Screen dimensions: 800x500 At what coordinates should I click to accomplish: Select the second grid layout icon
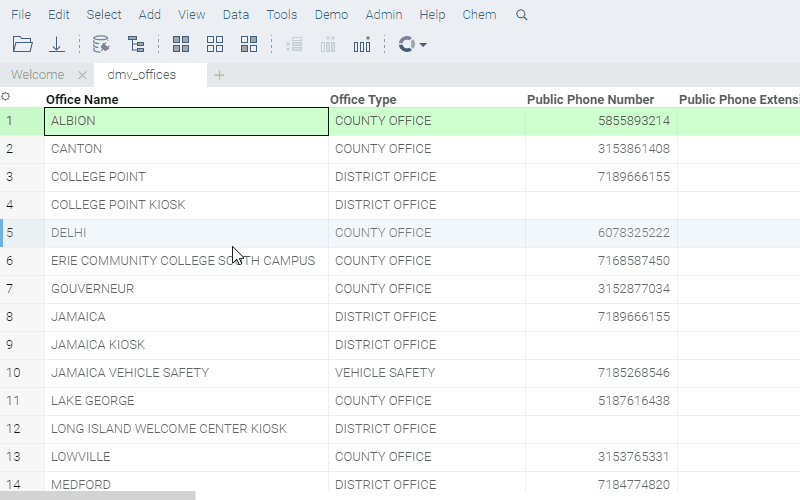coord(215,44)
